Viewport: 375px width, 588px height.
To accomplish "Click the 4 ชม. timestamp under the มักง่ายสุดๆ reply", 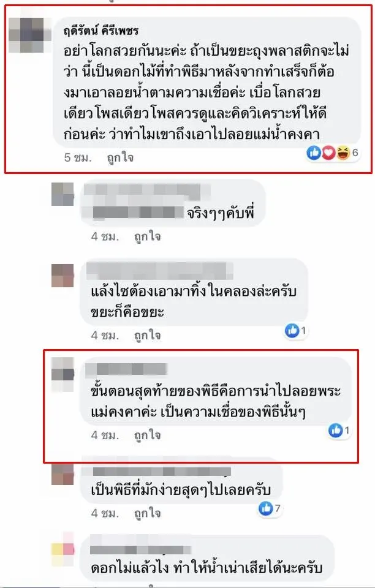I will [105, 513].
